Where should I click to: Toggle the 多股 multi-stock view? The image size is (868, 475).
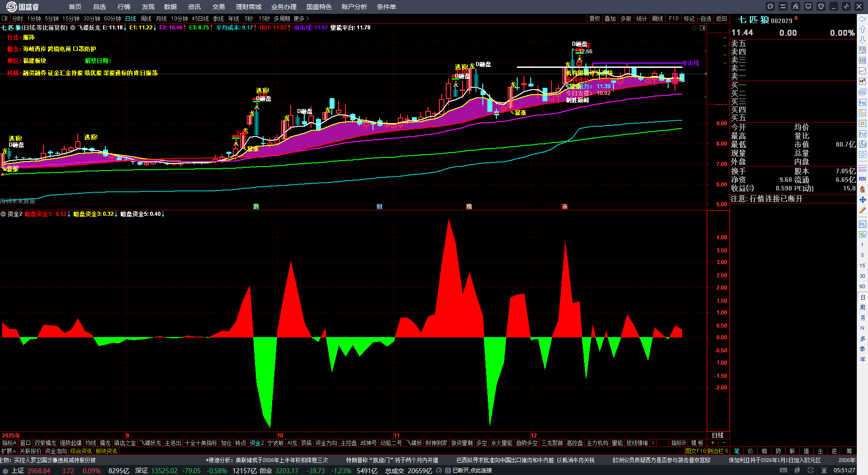(x=626, y=19)
